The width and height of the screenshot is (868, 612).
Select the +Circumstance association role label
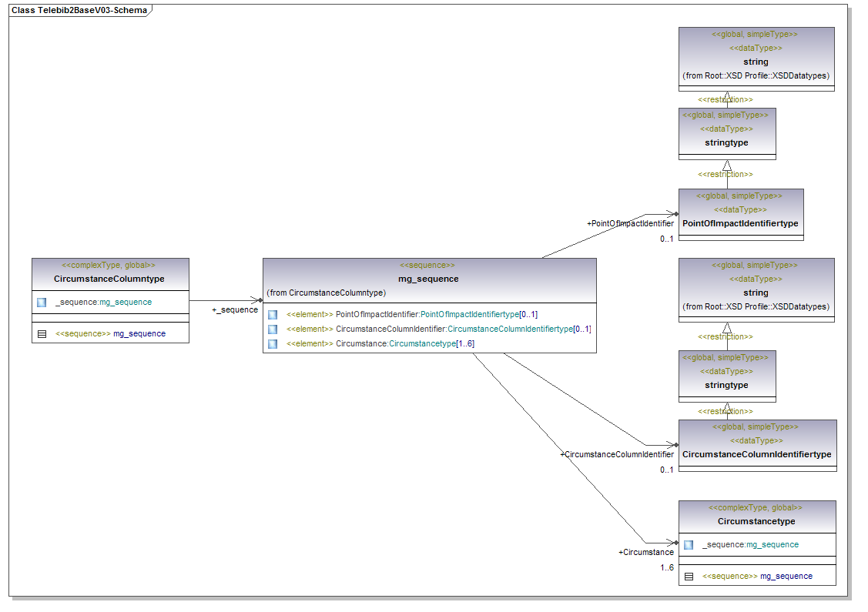[x=645, y=552]
